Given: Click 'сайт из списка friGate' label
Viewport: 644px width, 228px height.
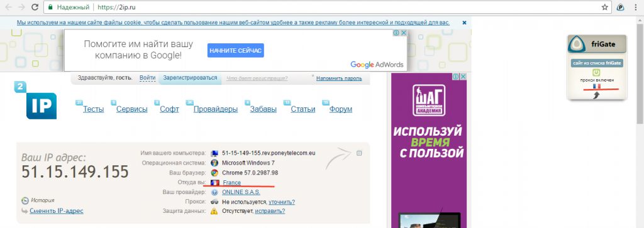Looking at the screenshot, I should [x=597, y=63].
